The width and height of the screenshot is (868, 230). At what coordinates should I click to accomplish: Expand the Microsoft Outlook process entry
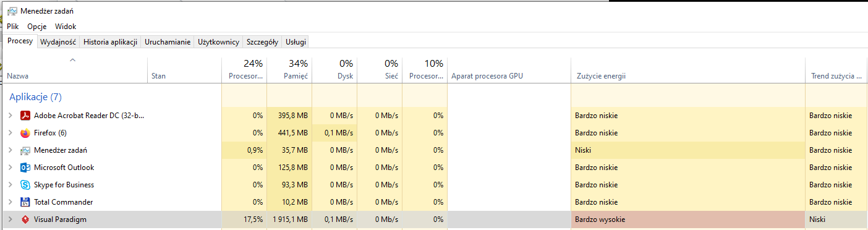coord(10,168)
